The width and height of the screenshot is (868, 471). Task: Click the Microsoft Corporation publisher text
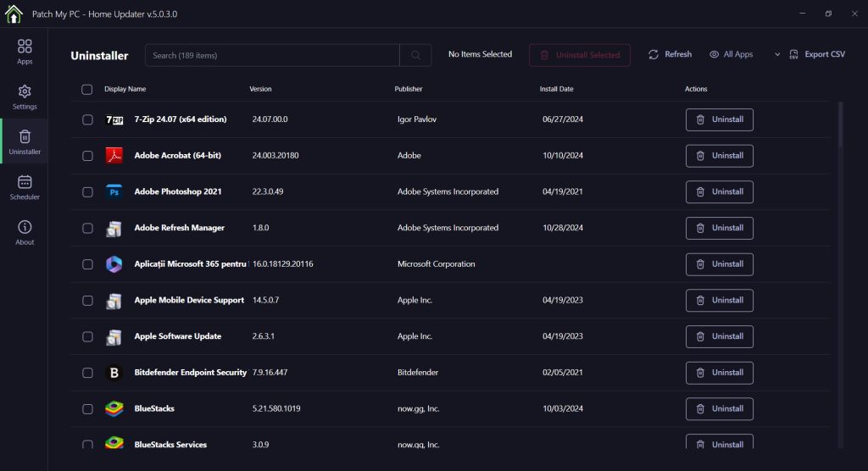click(x=436, y=264)
